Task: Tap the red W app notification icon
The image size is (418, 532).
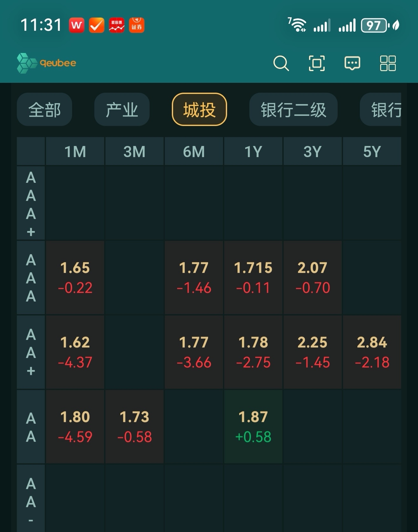Action: click(x=77, y=25)
